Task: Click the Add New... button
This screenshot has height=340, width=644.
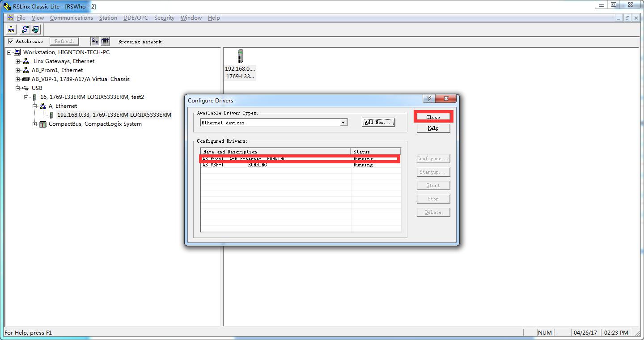Action: coord(378,123)
